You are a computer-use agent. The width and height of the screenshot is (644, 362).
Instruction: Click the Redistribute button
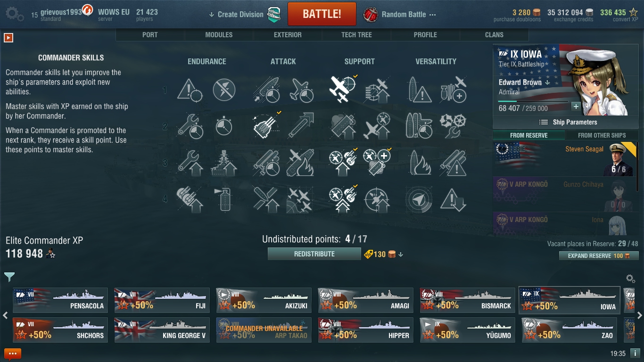pos(314,254)
